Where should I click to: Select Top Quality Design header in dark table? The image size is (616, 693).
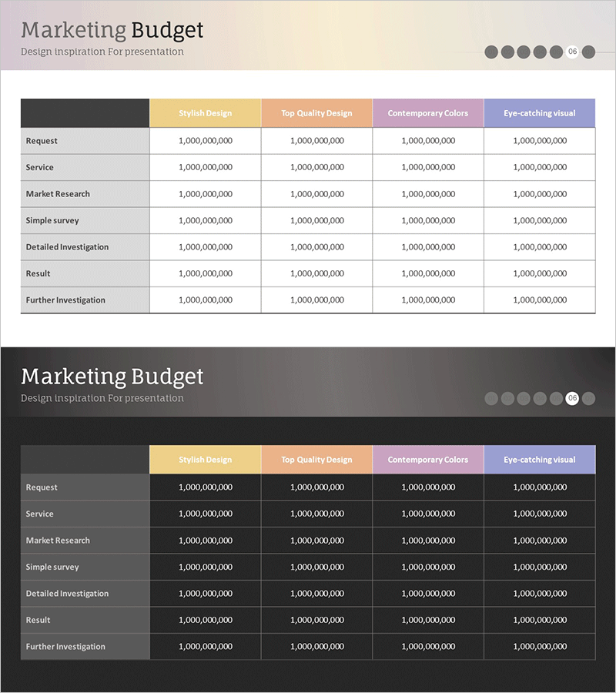click(316, 460)
